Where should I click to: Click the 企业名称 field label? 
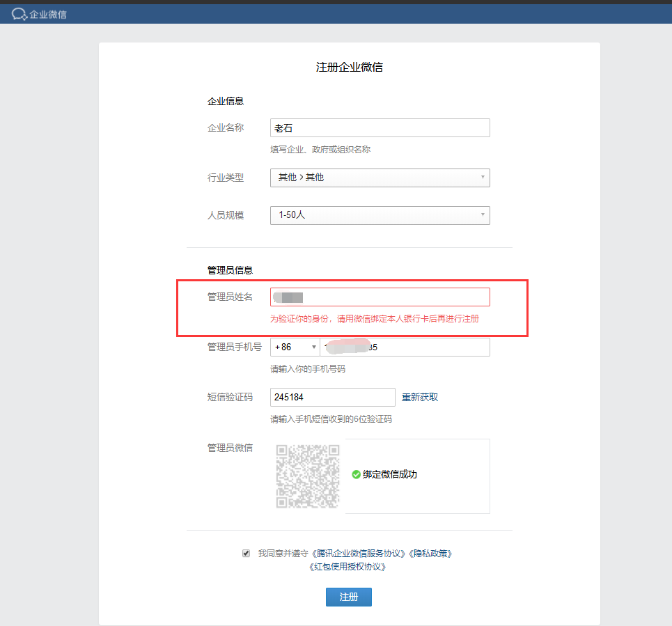[226, 127]
